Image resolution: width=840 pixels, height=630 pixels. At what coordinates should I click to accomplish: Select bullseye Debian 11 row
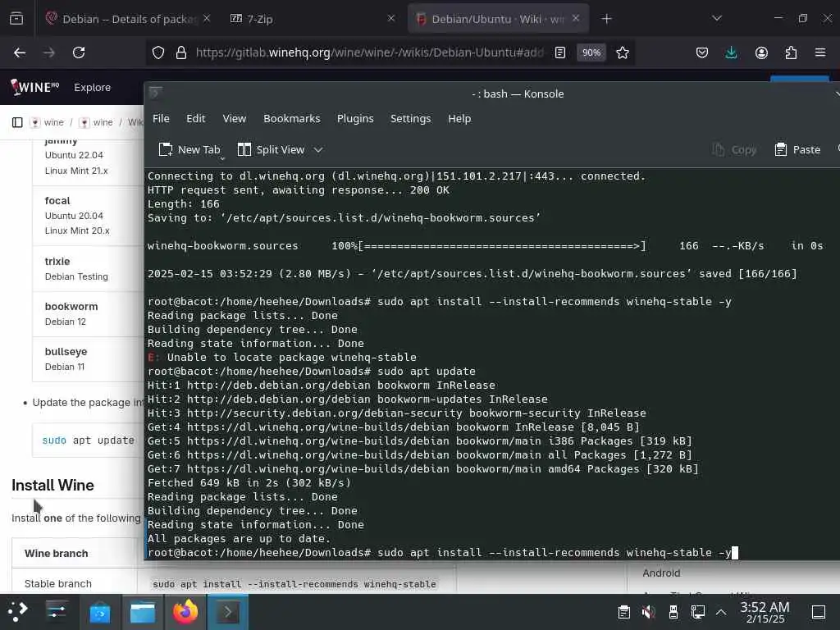coord(88,359)
